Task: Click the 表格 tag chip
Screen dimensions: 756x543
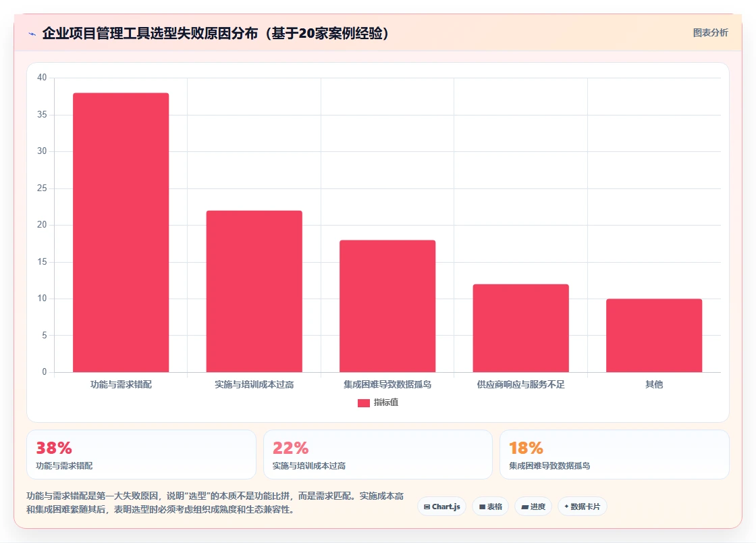Action: coord(490,507)
